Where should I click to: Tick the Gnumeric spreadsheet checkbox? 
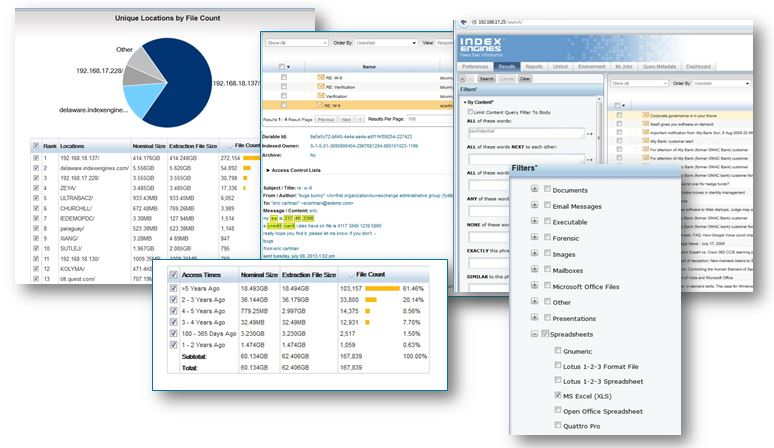[558, 350]
